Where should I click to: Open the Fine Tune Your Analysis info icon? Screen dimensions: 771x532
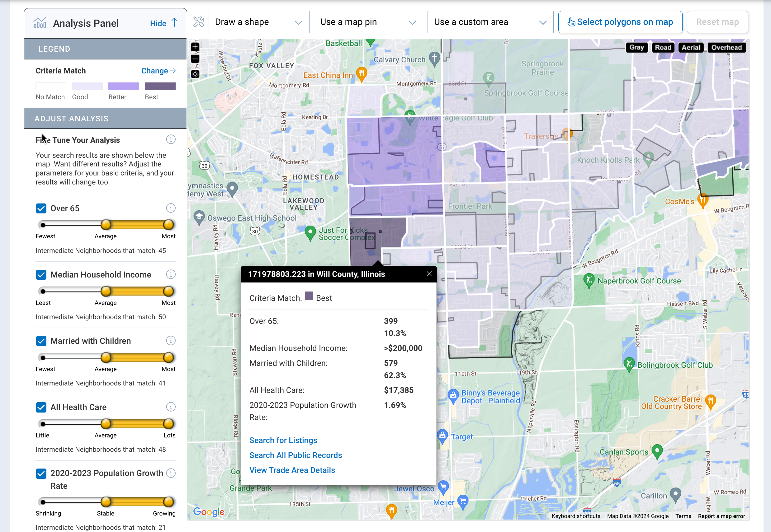(171, 139)
